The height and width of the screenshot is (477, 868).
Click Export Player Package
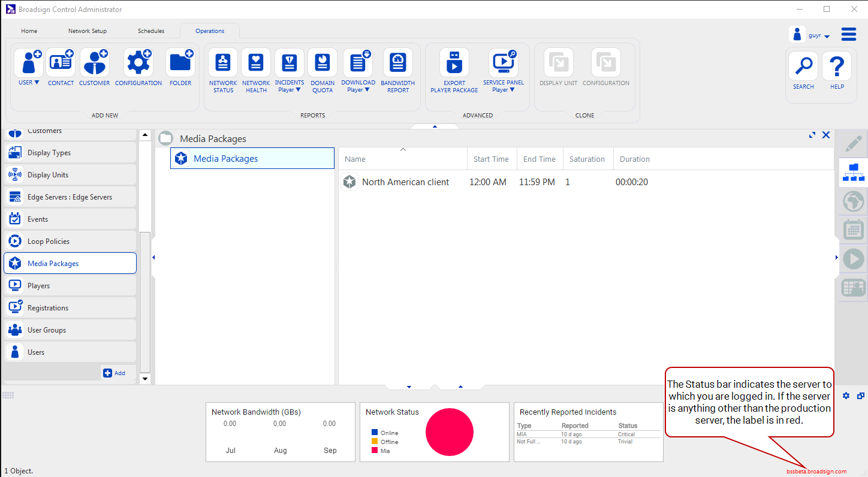(x=454, y=71)
